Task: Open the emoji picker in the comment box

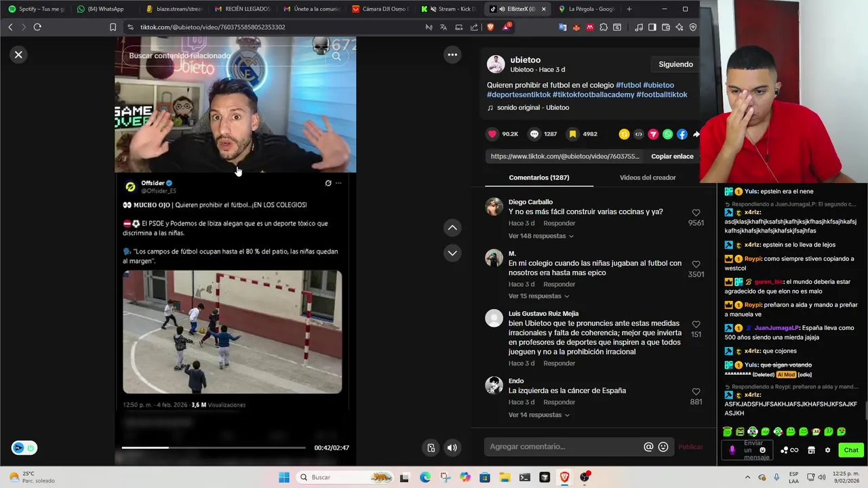Action: pos(663,447)
